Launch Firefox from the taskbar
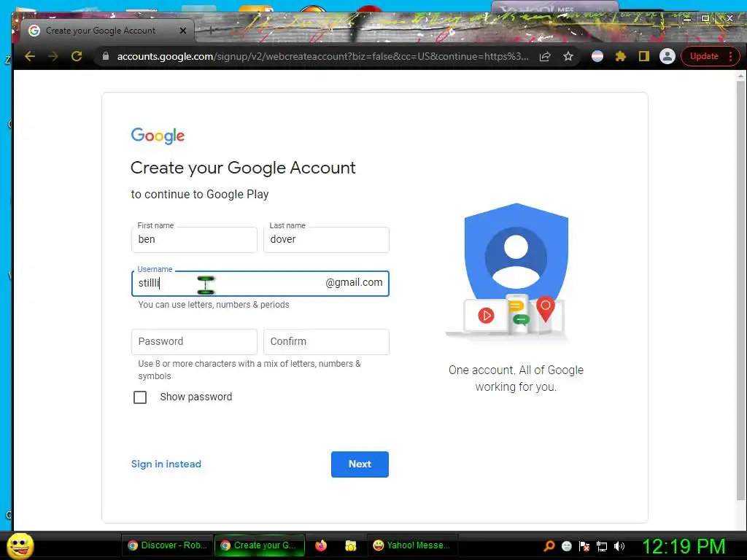 [321, 545]
